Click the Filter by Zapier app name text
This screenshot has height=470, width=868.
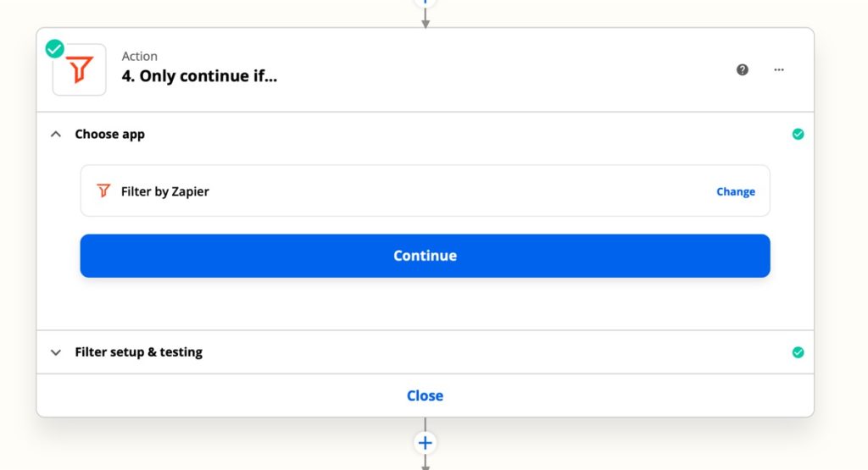click(x=165, y=191)
